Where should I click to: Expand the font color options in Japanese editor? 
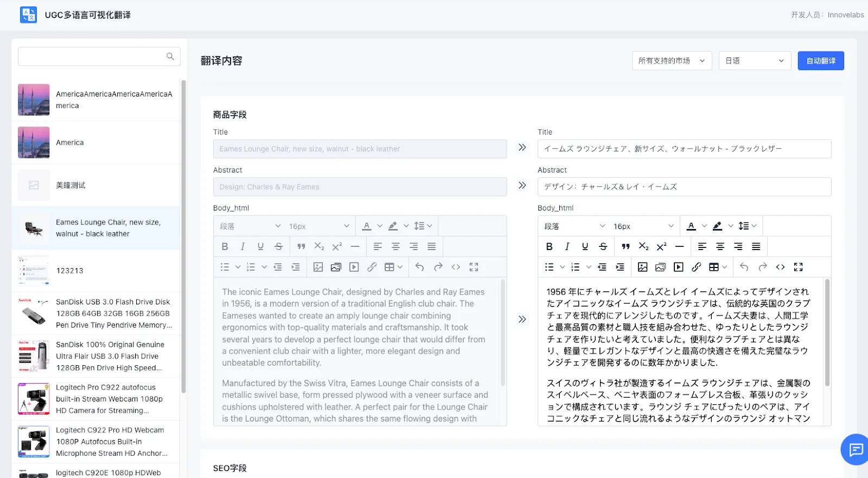[x=704, y=226]
